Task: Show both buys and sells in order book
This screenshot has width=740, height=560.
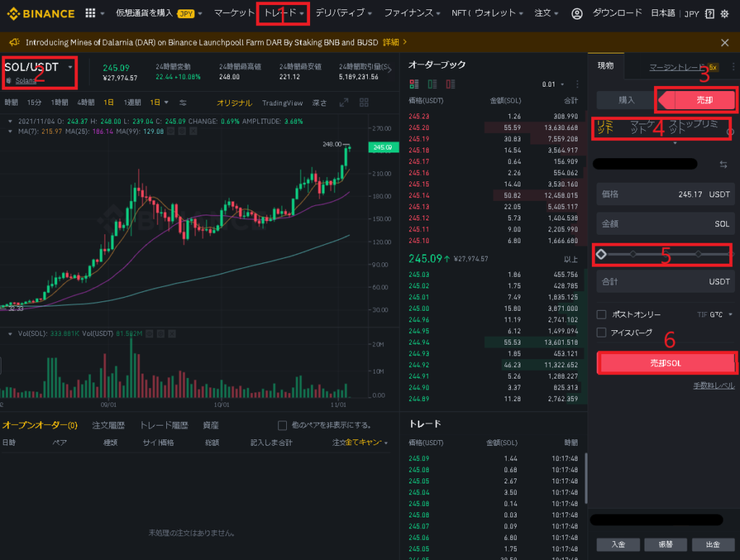Action: [414, 84]
